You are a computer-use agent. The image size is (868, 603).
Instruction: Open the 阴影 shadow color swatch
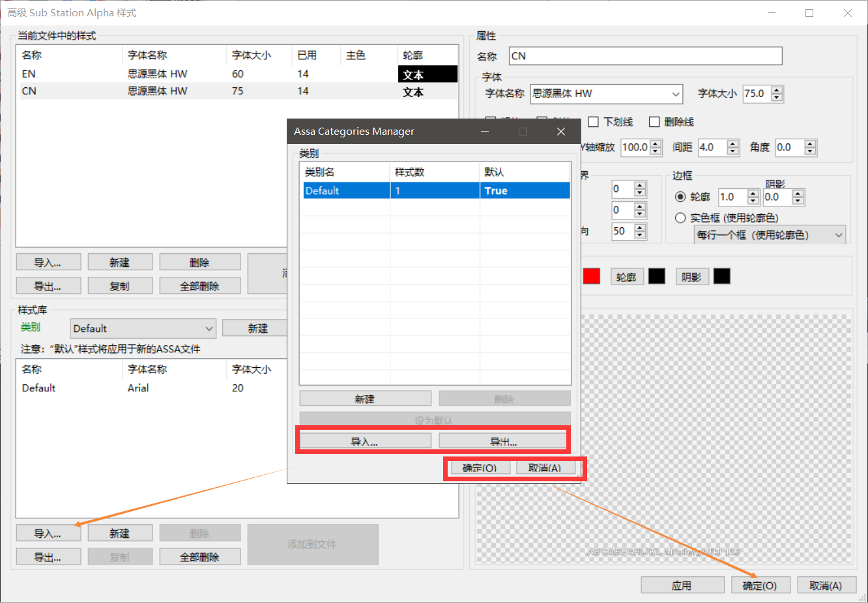pyautogui.click(x=721, y=276)
